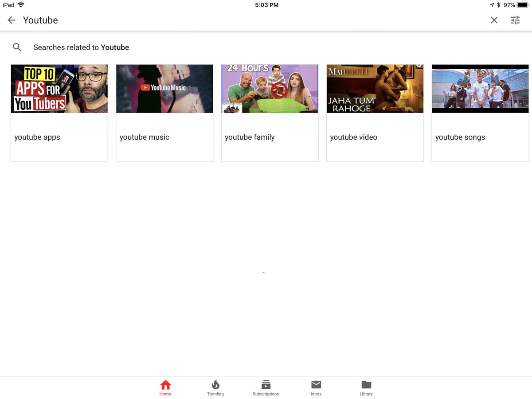Tap the Wi-Fi status icon
This screenshot has height=399, width=532.
[21, 5]
